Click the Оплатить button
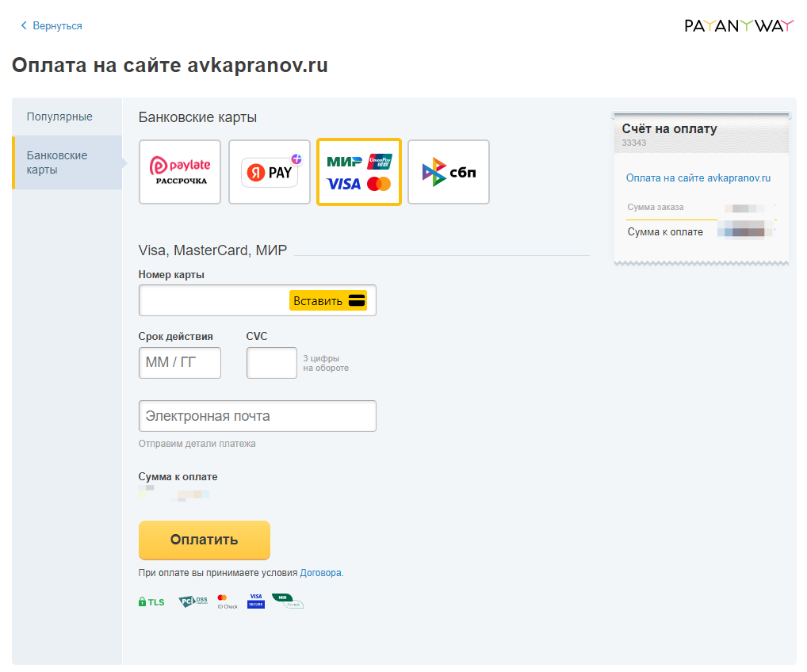The height and width of the screenshot is (672, 807). coord(205,540)
